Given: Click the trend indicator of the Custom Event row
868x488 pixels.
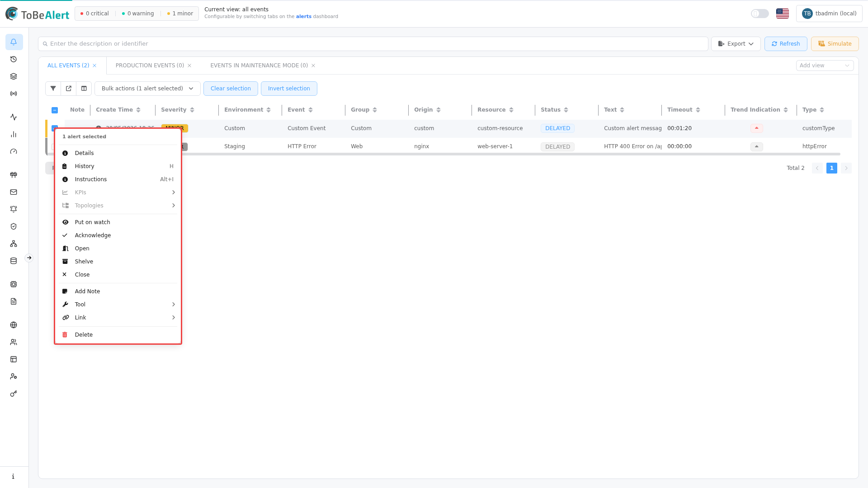Looking at the screenshot, I should [x=757, y=128].
